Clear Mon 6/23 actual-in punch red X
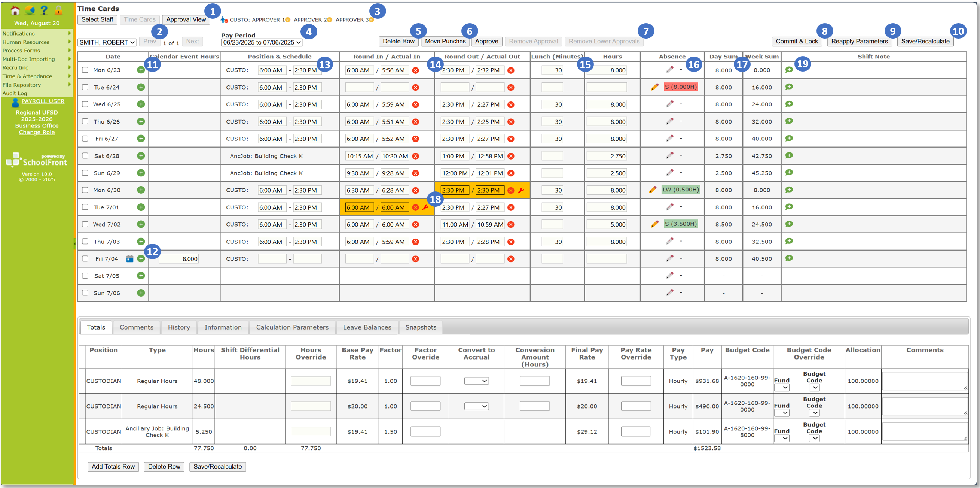The height and width of the screenshot is (488, 980). click(x=415, y=70)
